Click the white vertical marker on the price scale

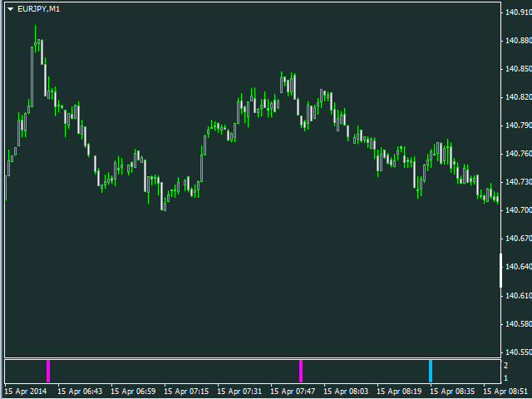pyautogui.click(x=500, y=270)
